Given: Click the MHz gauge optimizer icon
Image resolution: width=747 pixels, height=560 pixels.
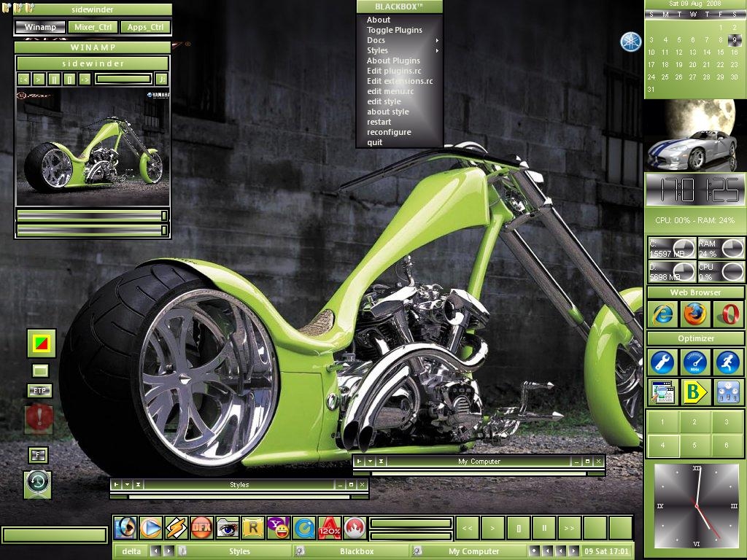Looking at the screenshot, I should [x=695, y=362].
